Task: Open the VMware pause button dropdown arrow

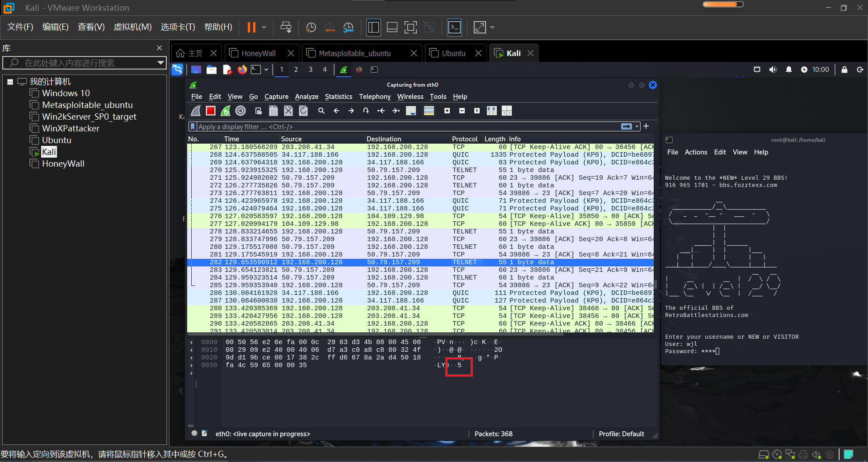Action: (264, 28)
